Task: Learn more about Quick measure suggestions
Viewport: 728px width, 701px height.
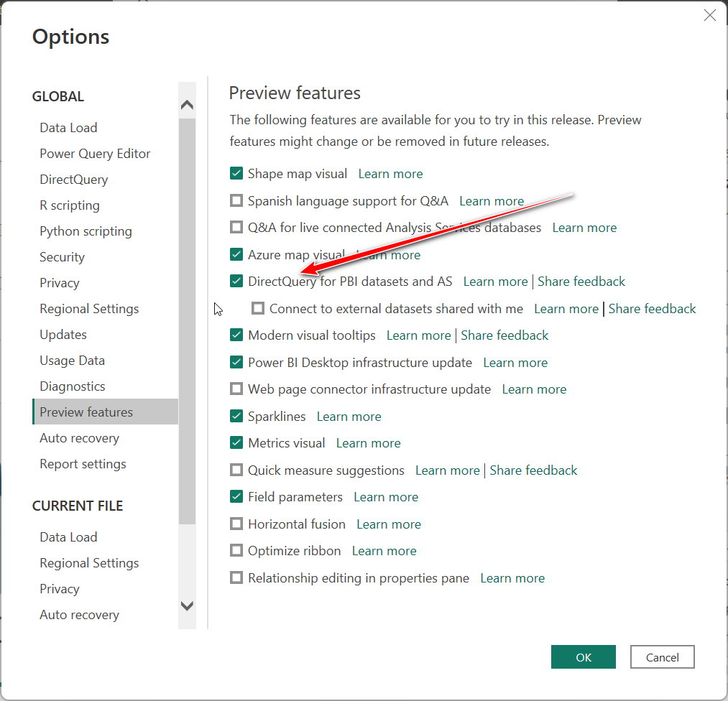Action: 448,470
